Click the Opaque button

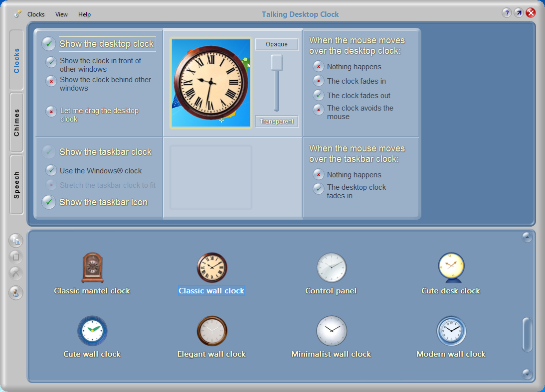[276, 44]
